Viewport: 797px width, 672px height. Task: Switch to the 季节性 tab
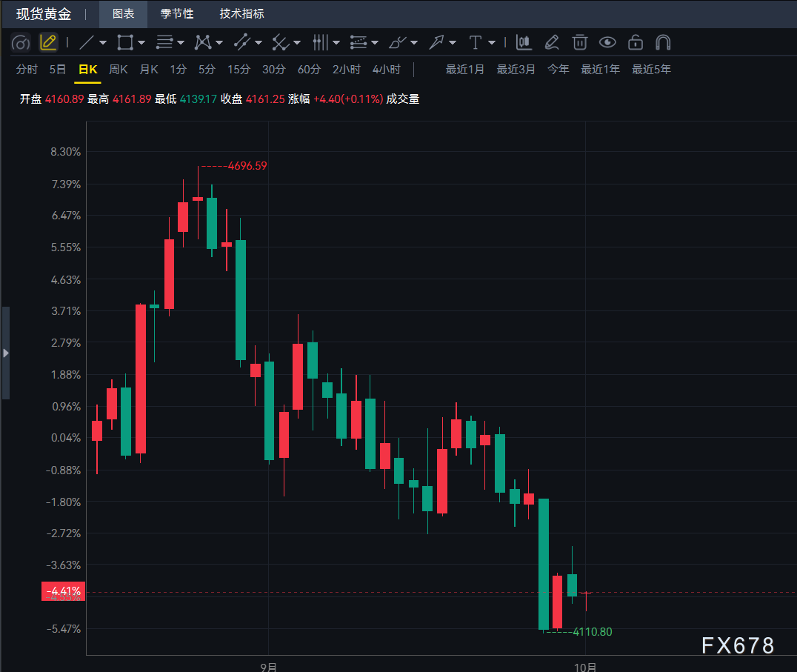pos(177,14)
